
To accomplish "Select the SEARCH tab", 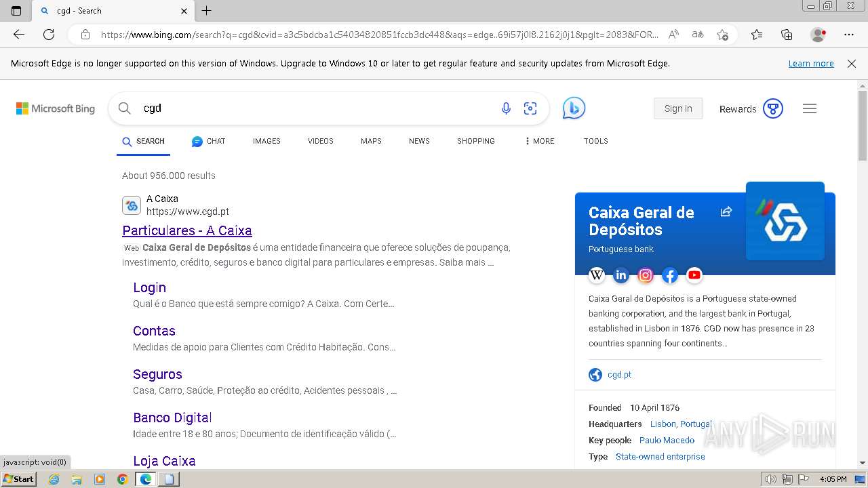I will click(x=143, y=141).
